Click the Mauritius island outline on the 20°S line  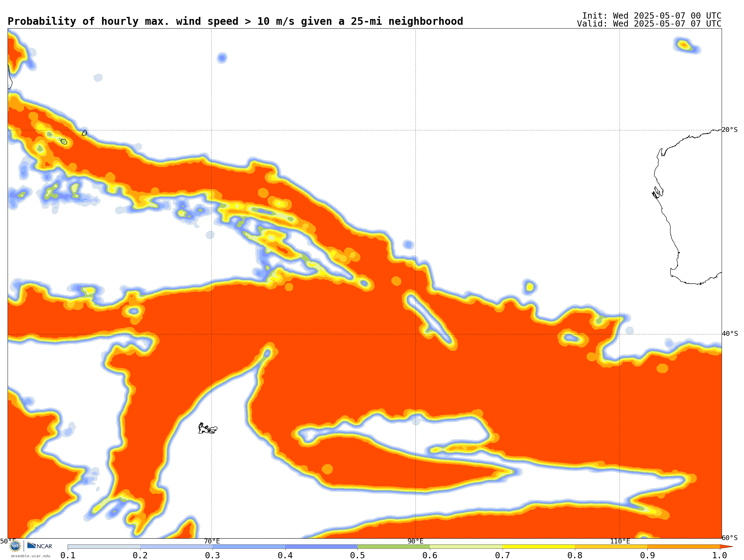[85, 133]
